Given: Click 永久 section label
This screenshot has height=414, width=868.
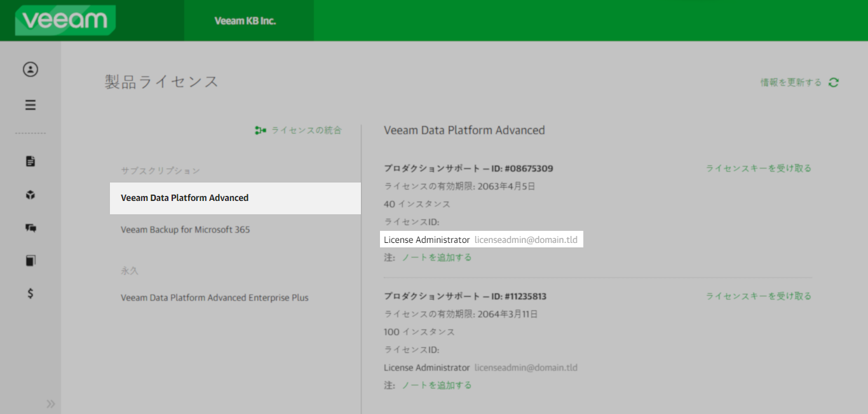Looking at the screenshot, I should coord(129,270).
